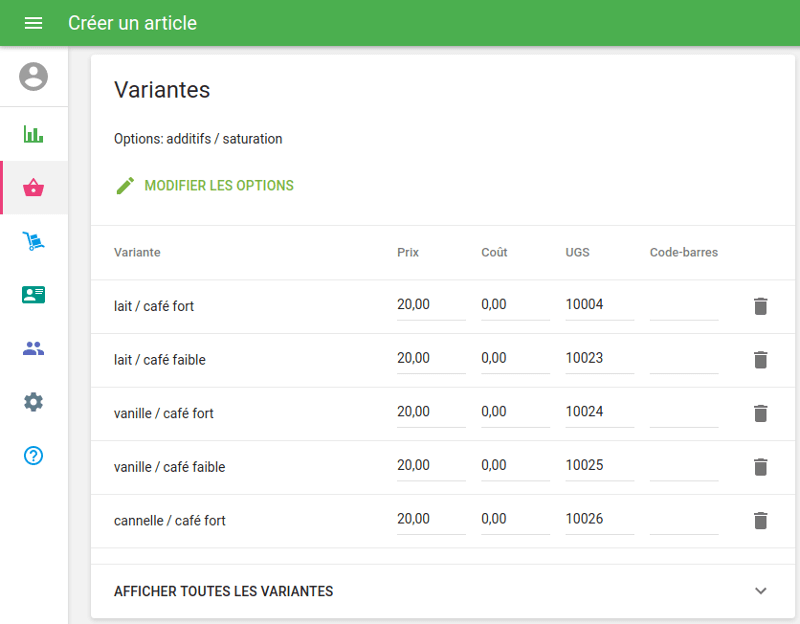Select the price field of lait / café faible
Viewport: 800px width, 624px height.
coord(430,357)
